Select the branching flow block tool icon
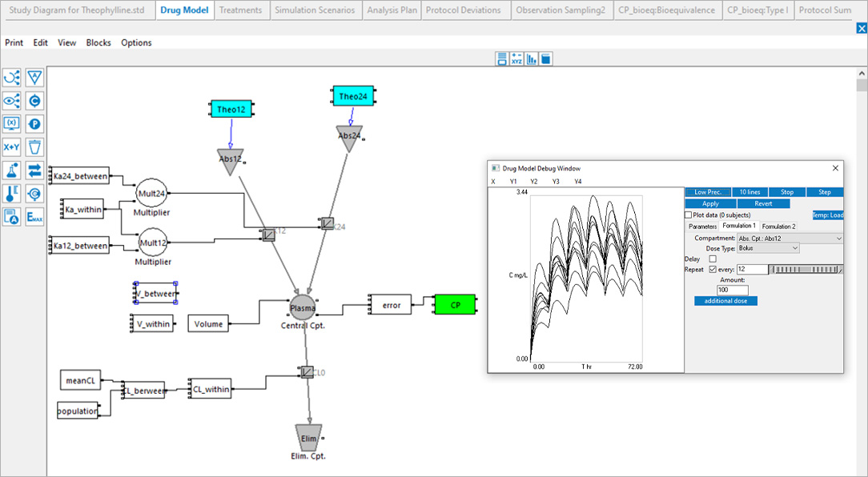This screenshot has height=477, width=868. point(12,78)
